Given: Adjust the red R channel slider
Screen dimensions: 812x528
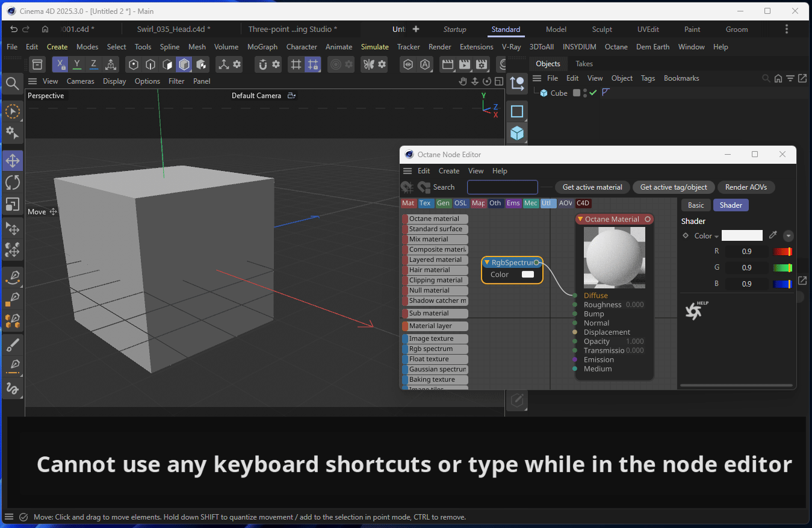Looking at the screenshot, I should (782, 252).
